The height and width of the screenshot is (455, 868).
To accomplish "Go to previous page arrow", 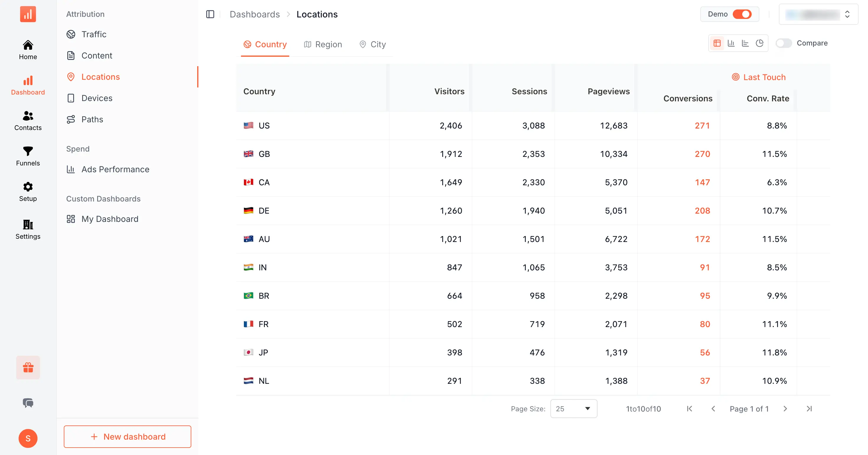I will coord(713,409).
